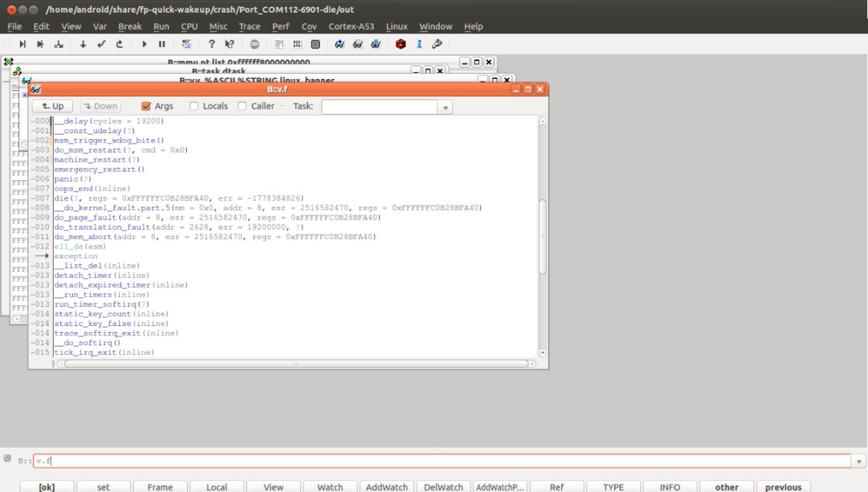The height and width of the screenshot is (492, 868).
Task: Open the Linux menu
Action: [396, 27]
